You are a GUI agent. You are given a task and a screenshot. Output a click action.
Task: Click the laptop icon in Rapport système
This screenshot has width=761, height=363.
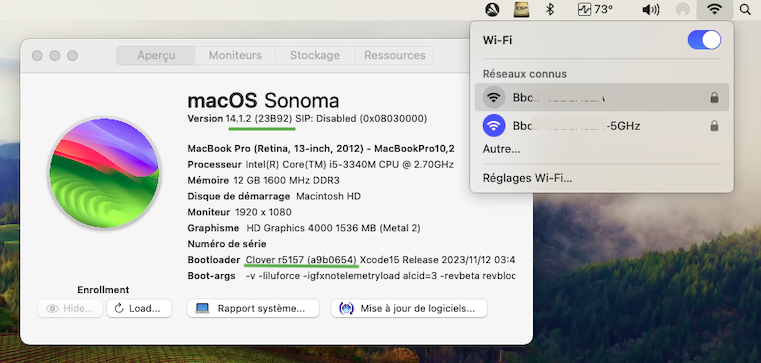click(202, 308)
